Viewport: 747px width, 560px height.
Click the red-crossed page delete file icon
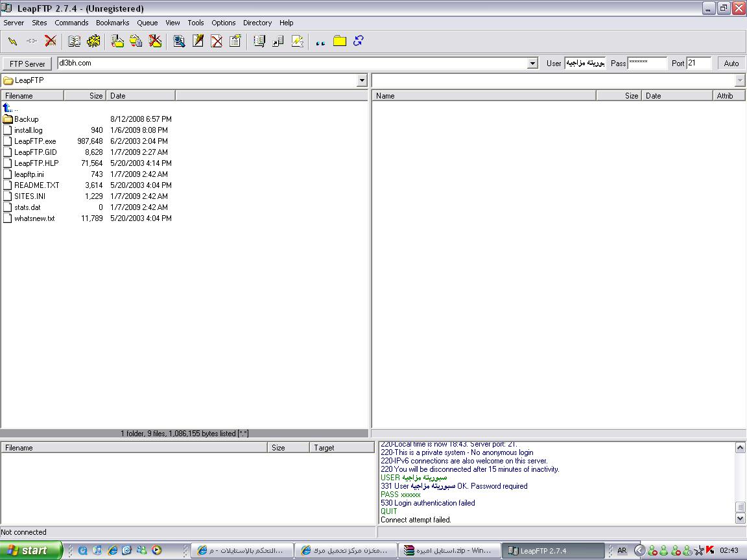tap(217, 41)
